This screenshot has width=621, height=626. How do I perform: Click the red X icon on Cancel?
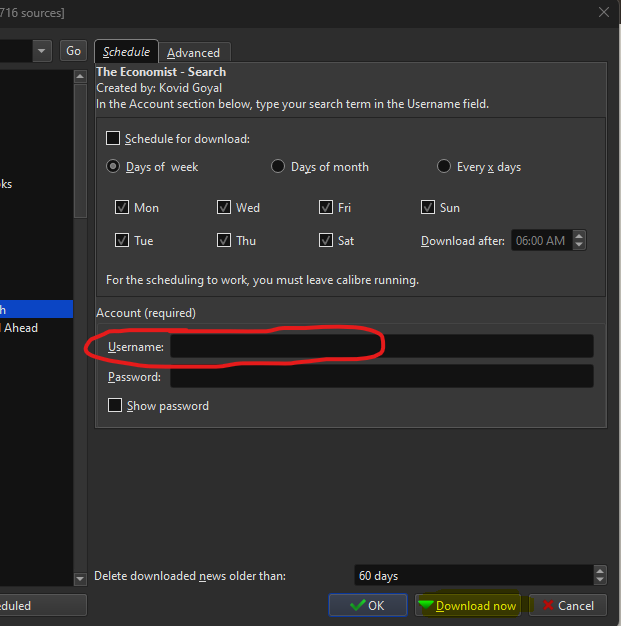(548, 605)
